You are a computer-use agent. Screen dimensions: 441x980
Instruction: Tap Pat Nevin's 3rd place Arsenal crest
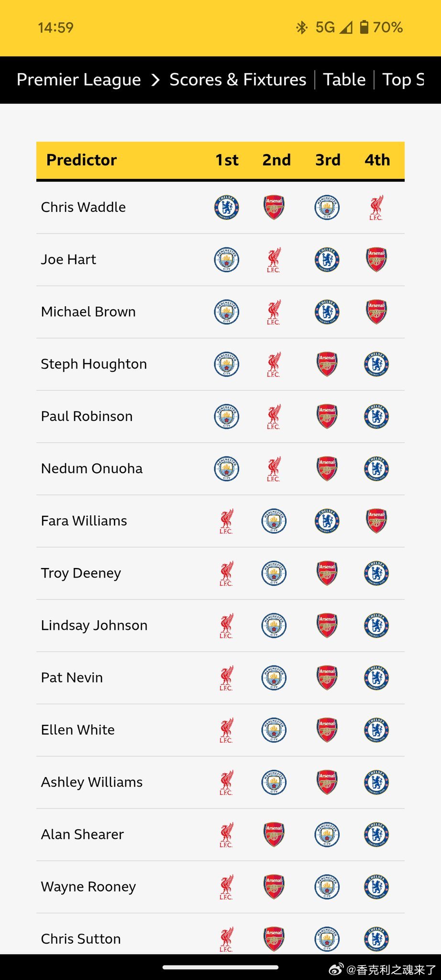[x=327, y=677]
